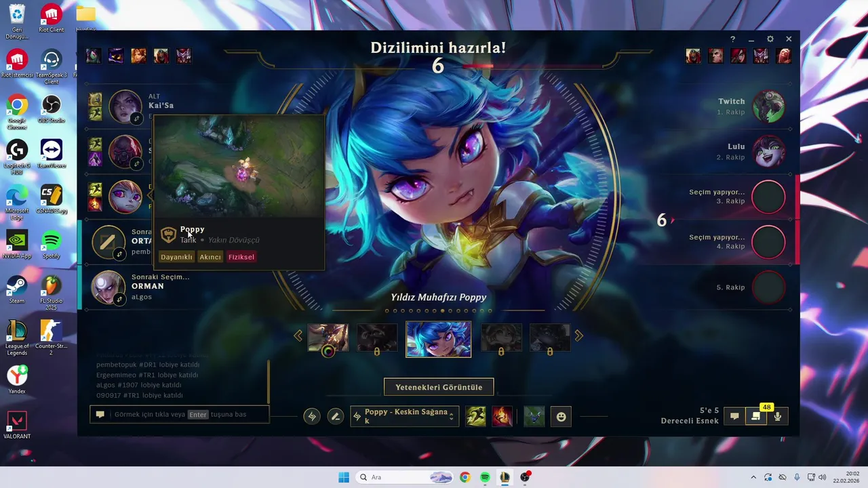Image resolution: width=868 pixels, height=488 pixels.
Task: Select the locked skin right of selected skin
Action: 501,337
